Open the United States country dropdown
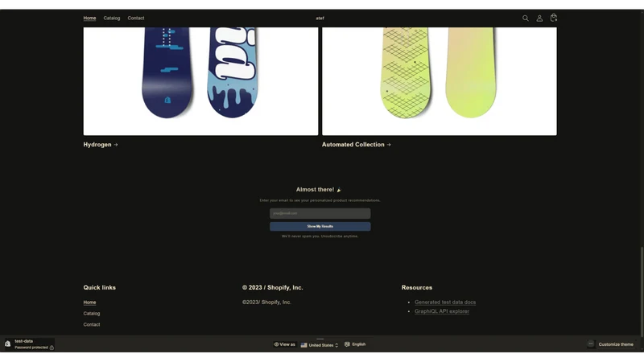 (x=320, y=345)
